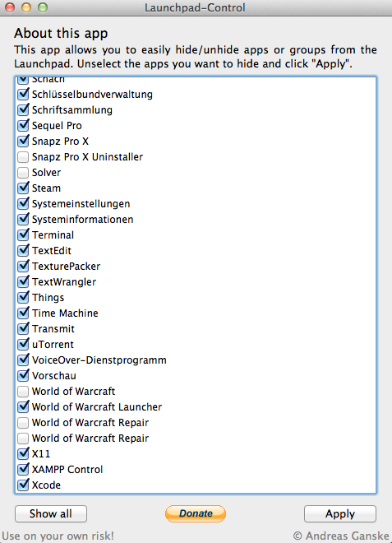Uncheck the Snapz Pro X checkbox
This screenshot has width=392, height=543.
(23, 141)
